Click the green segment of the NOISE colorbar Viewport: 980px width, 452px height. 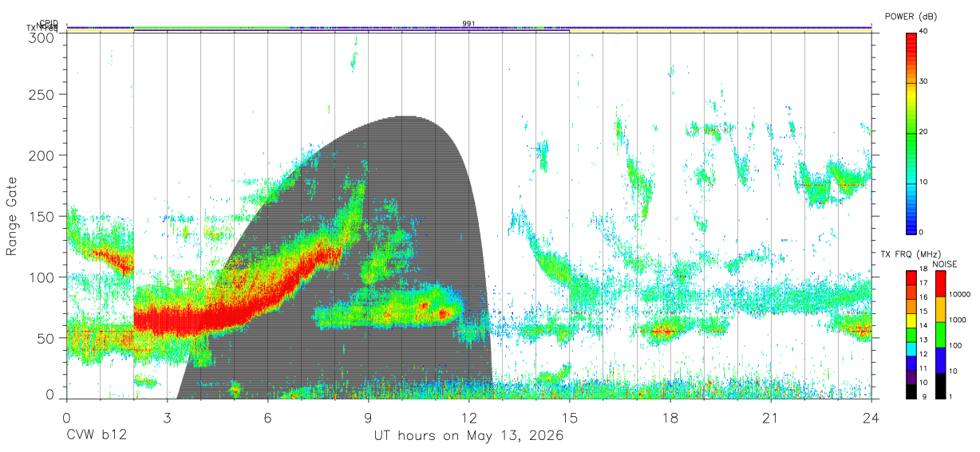(x=940, y=335)
